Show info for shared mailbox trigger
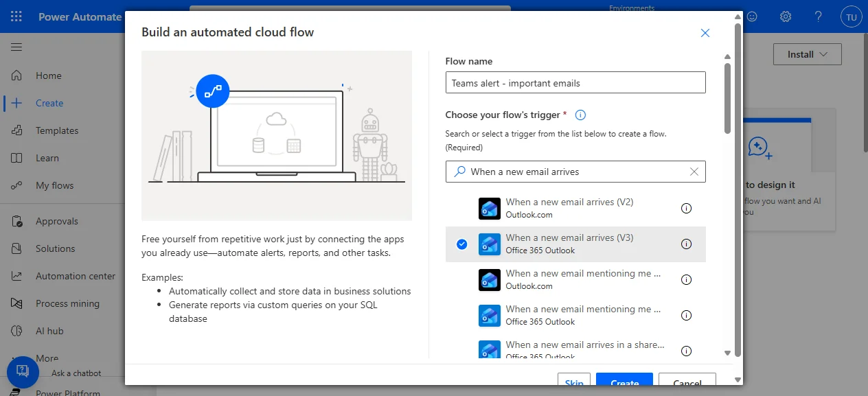Screen dimensions: 868x396 click(686, 351)
